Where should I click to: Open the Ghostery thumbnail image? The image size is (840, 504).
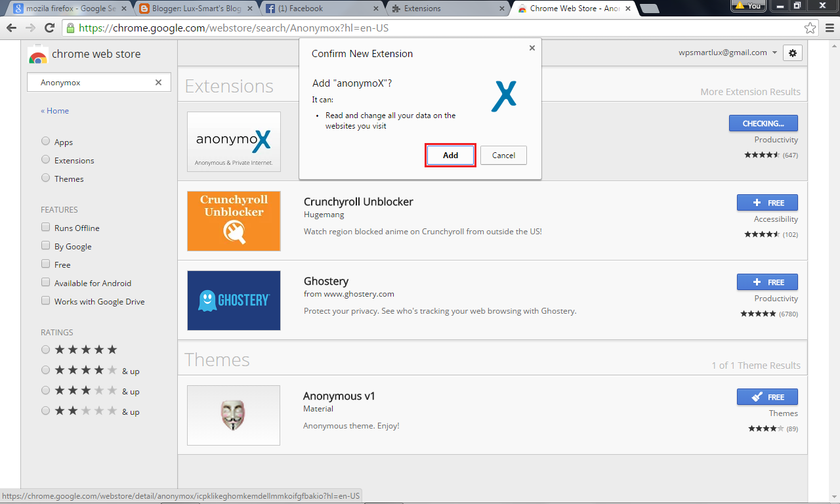pos(234,301)
